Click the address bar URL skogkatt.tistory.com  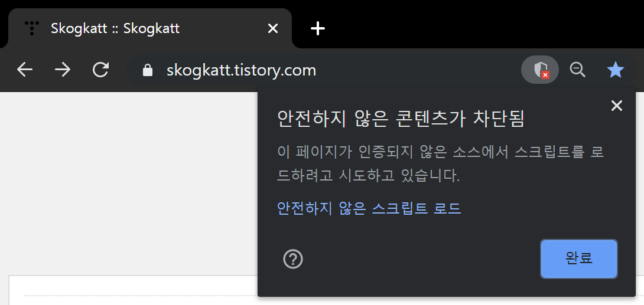(242, 71)
